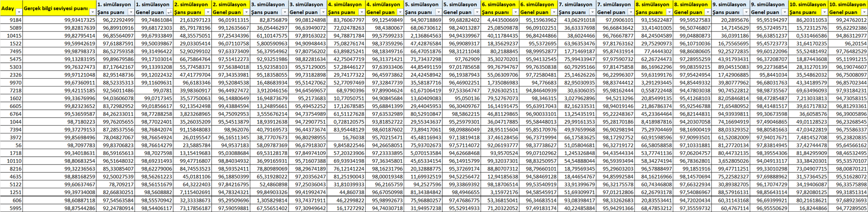
Task: Open the 4. simülasyon Şans puanı filter dropdown
Action: point(362,12)
